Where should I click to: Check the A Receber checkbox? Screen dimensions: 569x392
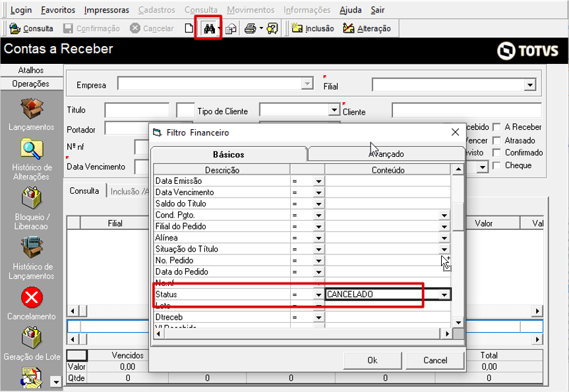[496, 127]
